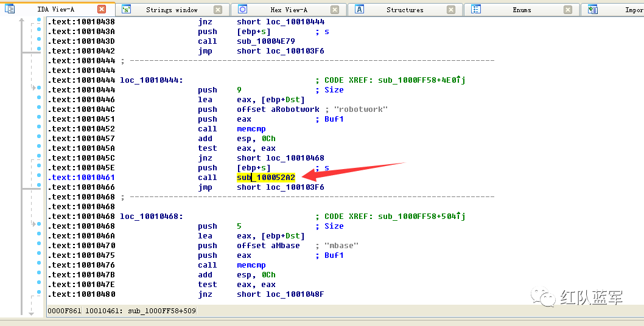Follow the sub_10004E79 call target
This screenshot has width=644, height=326.
266,41
